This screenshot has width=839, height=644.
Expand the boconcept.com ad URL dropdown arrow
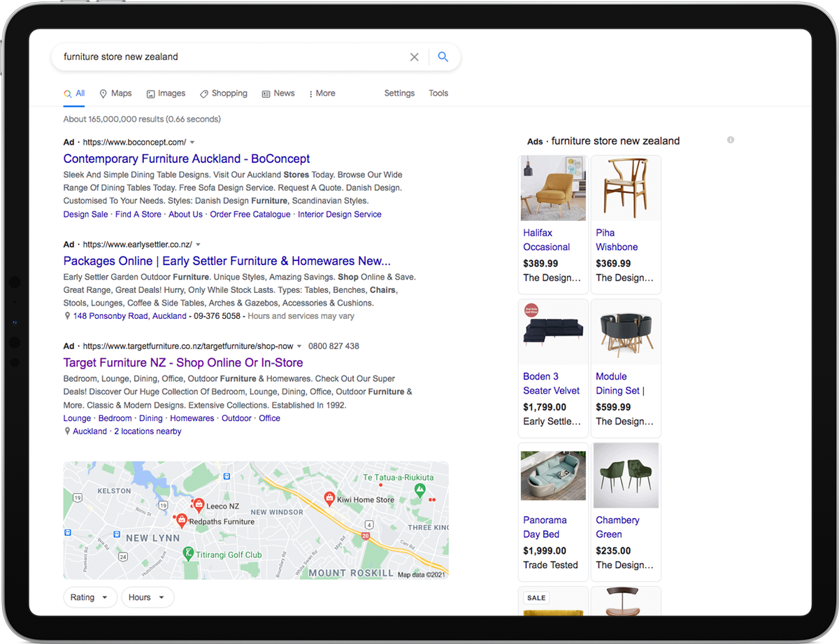tap(192, 143)
